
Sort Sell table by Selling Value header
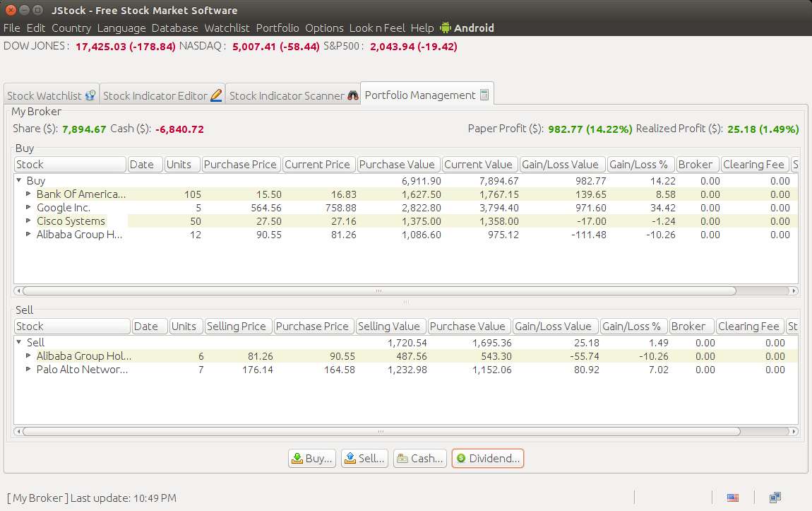(x=391, y=326)
